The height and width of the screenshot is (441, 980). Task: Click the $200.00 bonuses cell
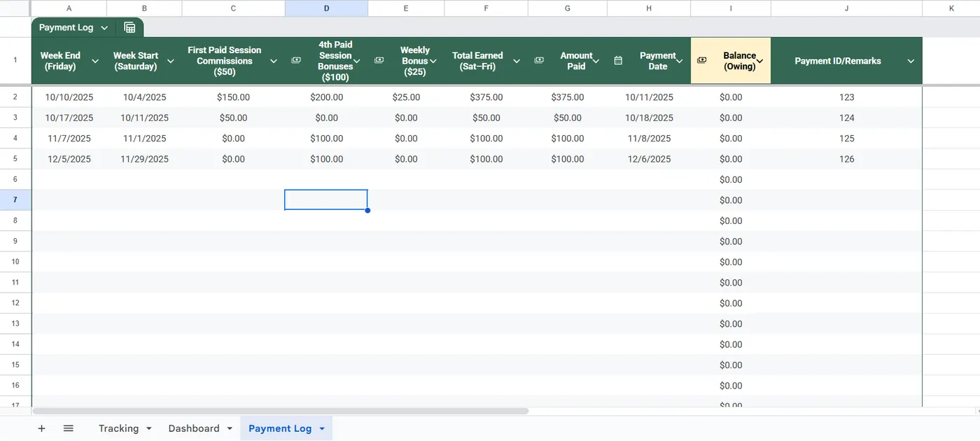326,97
